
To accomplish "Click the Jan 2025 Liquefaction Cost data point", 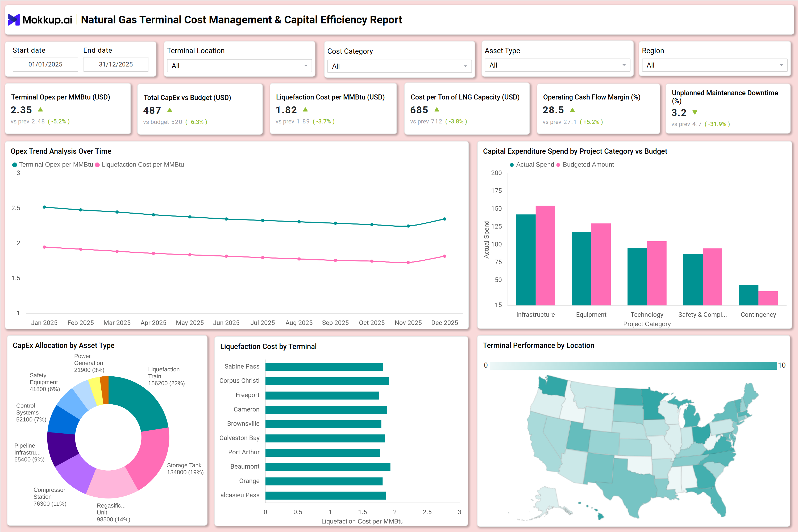I will point(44,247).
